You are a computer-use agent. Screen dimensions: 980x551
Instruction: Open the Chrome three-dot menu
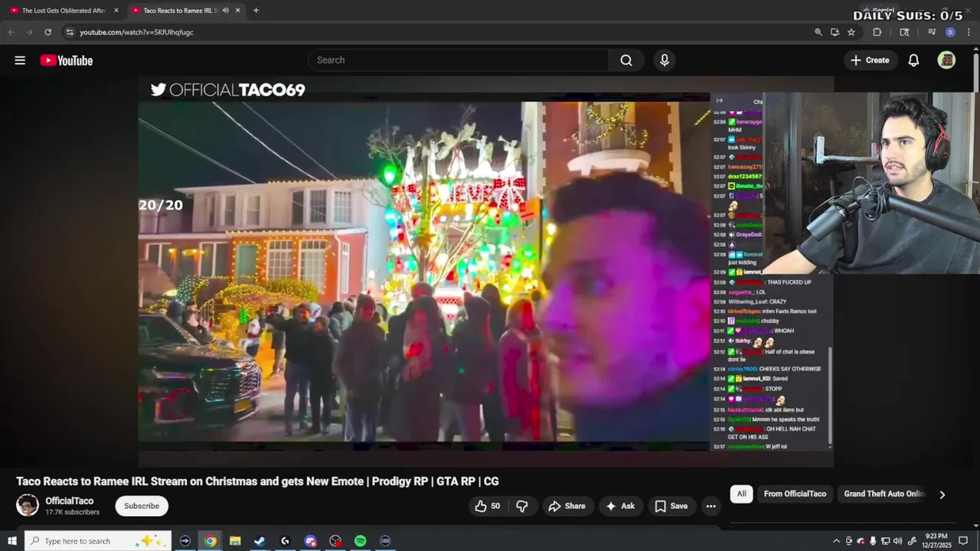(969, 32)
